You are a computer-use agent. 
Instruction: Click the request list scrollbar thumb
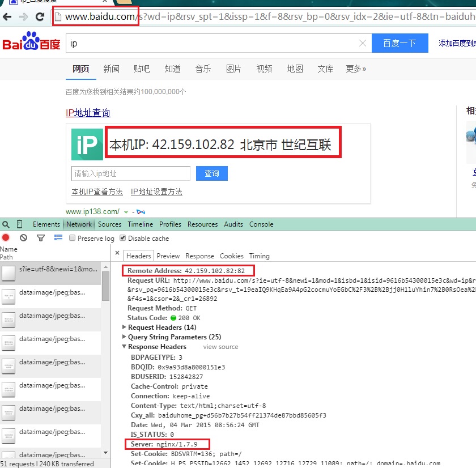pos(105,286)
